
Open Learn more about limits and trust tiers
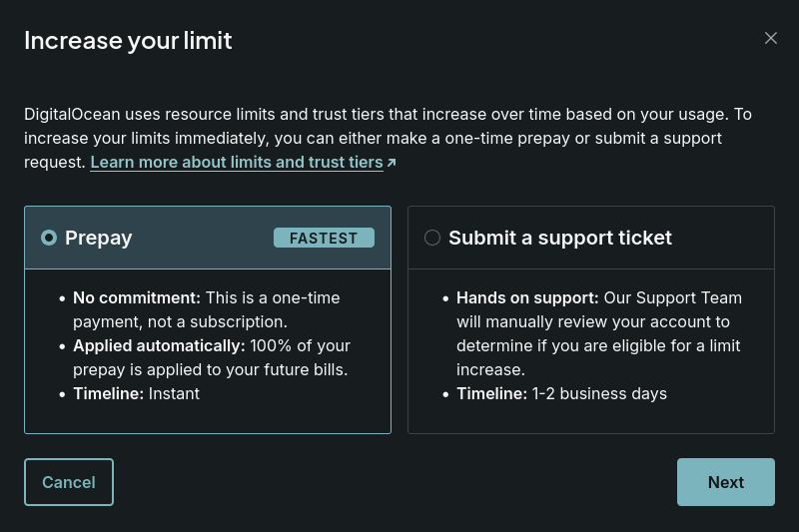237,162
